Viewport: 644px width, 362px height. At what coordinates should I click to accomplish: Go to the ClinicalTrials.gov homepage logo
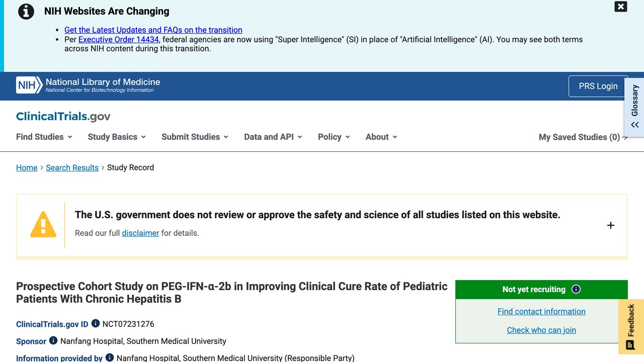tap(63, 117)
